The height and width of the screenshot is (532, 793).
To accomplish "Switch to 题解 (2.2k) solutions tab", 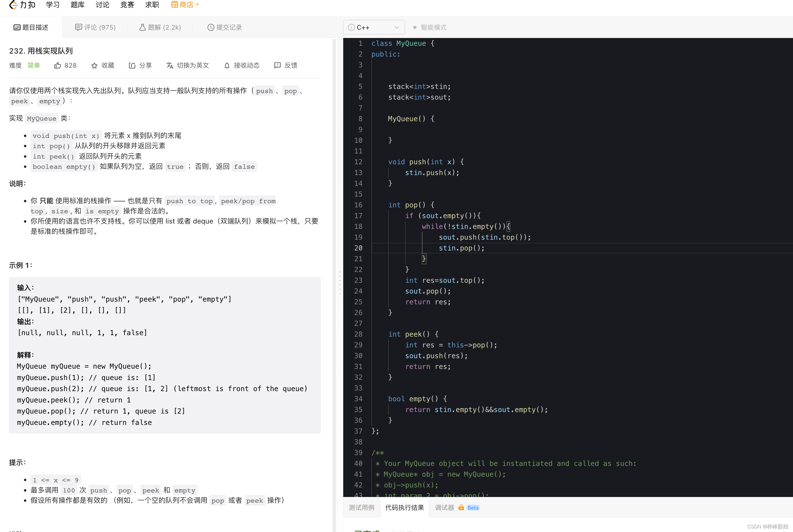I will point(160,28).
